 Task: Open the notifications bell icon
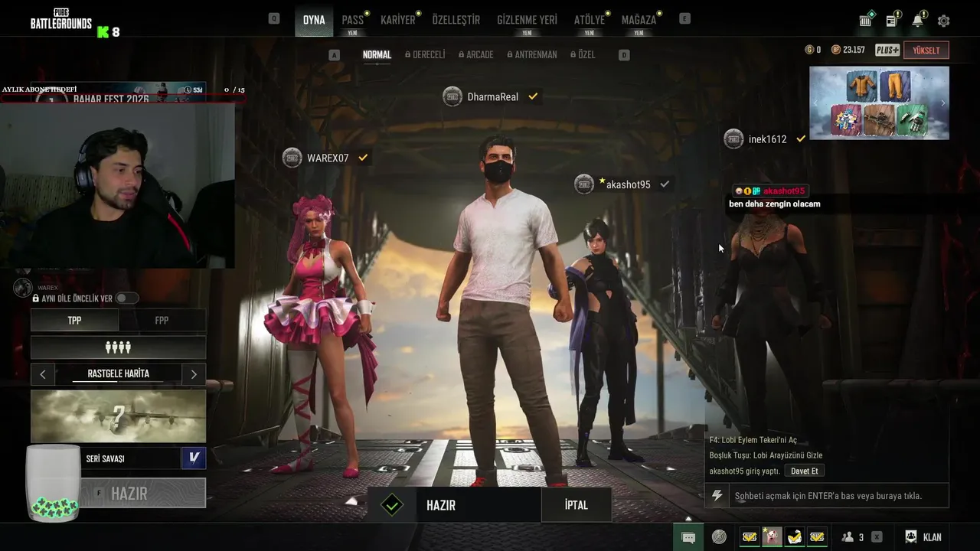917,21
